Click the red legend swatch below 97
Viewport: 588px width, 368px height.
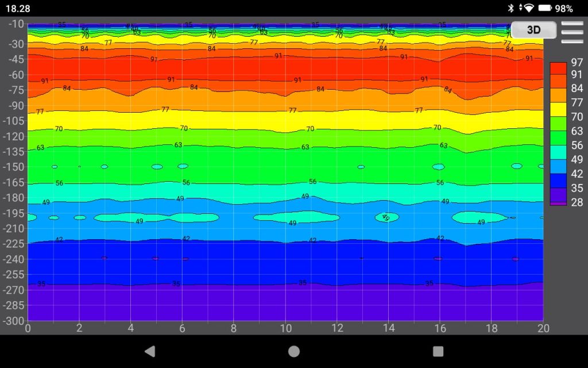point(558,67)
